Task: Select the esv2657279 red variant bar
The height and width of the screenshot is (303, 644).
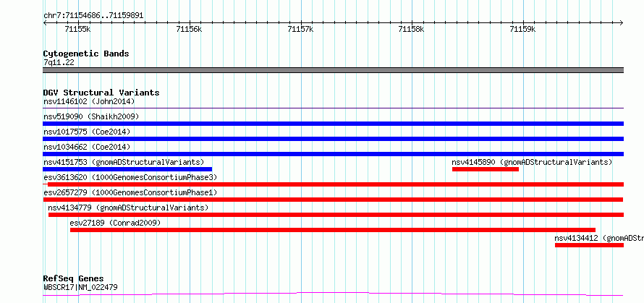Action: pyautogui.click(x=333, y=200)
